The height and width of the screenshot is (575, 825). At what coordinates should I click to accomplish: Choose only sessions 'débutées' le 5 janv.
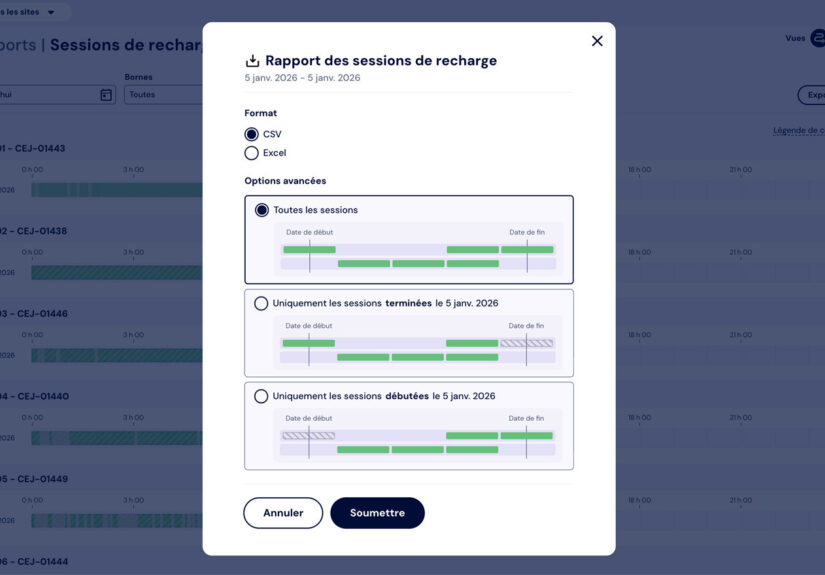(261, 396)
